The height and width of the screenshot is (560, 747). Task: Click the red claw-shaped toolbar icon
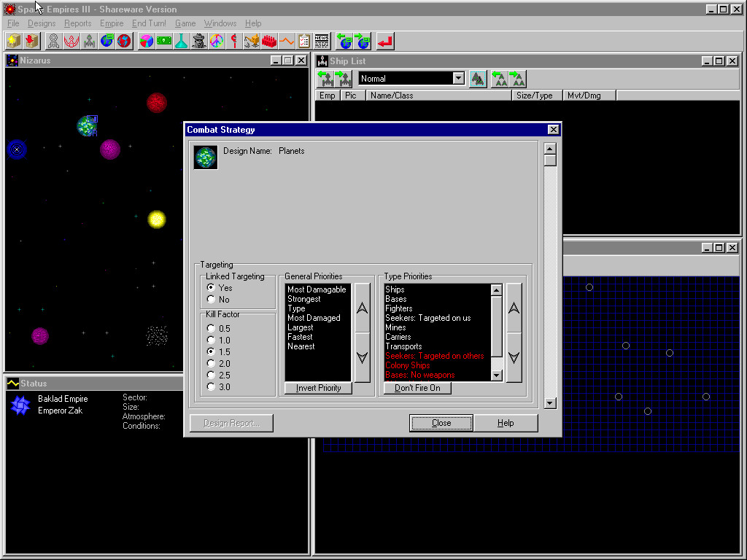coord(71,42)
